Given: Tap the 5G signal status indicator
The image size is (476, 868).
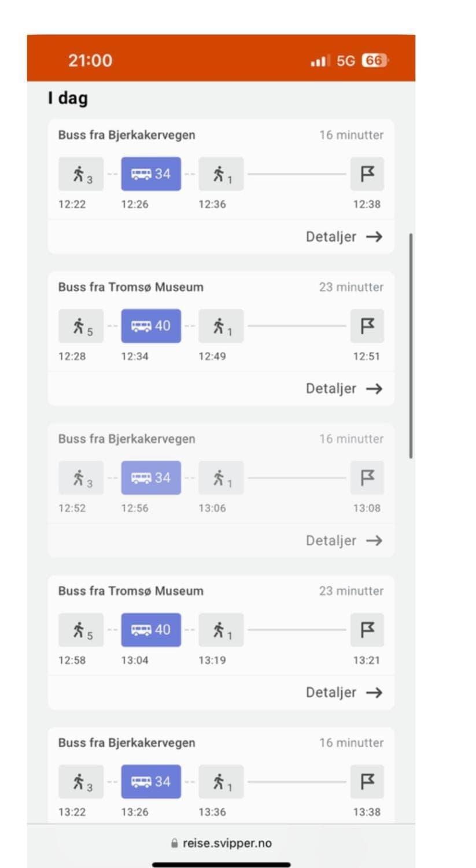Looking at the screenshot, I should tap(345, 61).
